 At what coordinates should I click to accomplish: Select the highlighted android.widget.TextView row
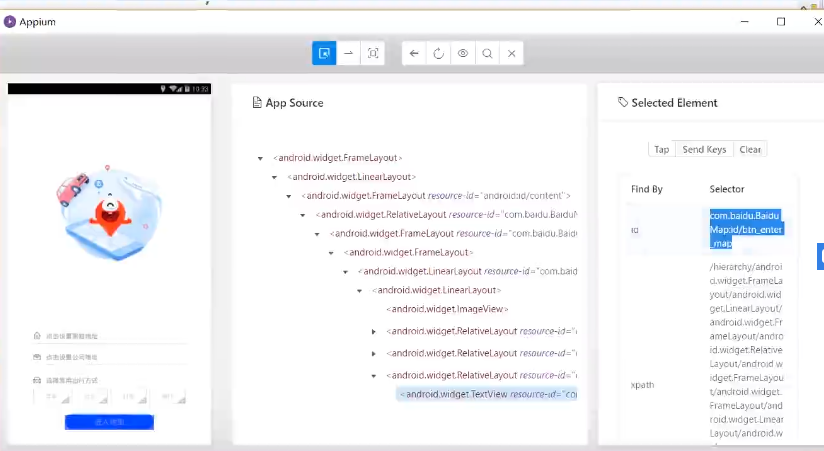pos(487,394)
